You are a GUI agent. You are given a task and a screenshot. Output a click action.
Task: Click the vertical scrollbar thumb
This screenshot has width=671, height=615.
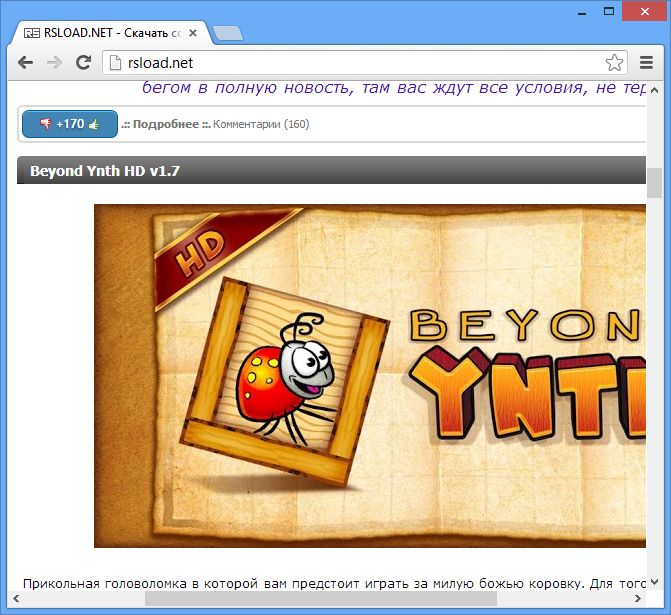654,183
